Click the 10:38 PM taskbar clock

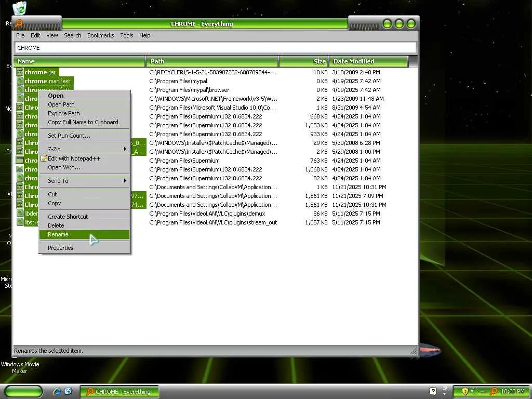(513, 391)
